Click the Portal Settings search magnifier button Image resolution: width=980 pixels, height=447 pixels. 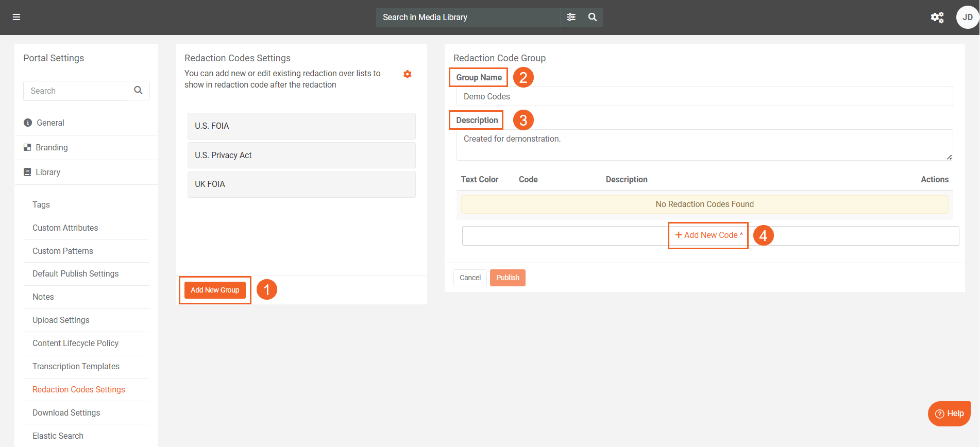(138, 91)
